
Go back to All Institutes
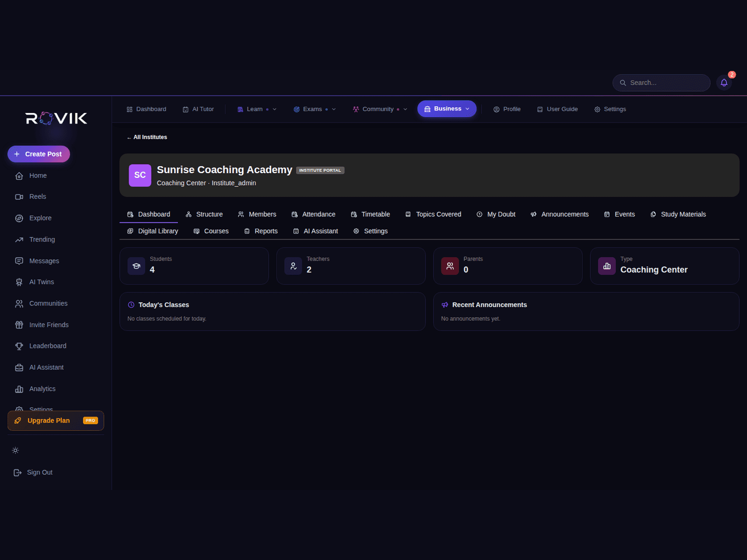pyautogui.click(x=147, y=137)
